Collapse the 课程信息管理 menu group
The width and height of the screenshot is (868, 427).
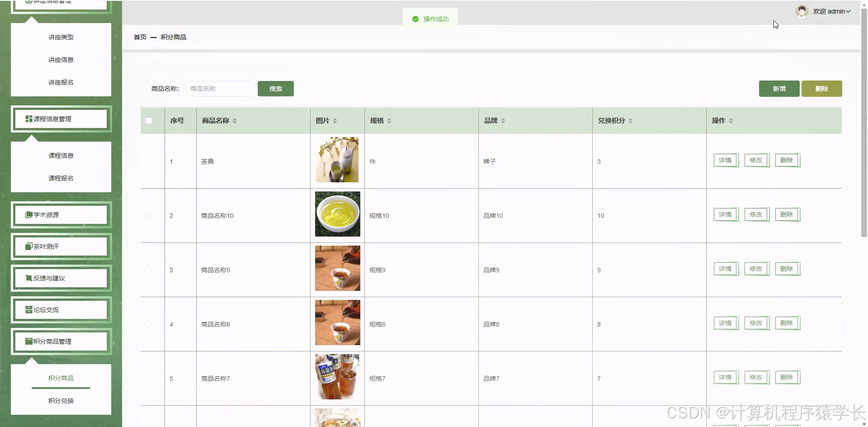point(61,119)
